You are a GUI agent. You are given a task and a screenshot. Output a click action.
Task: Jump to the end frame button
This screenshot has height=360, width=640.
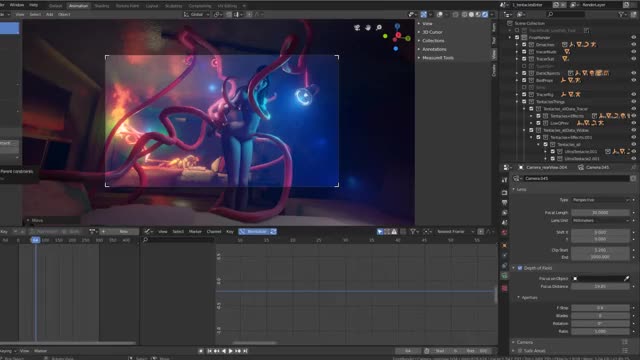pyautogui.click(x=245, y=351)
